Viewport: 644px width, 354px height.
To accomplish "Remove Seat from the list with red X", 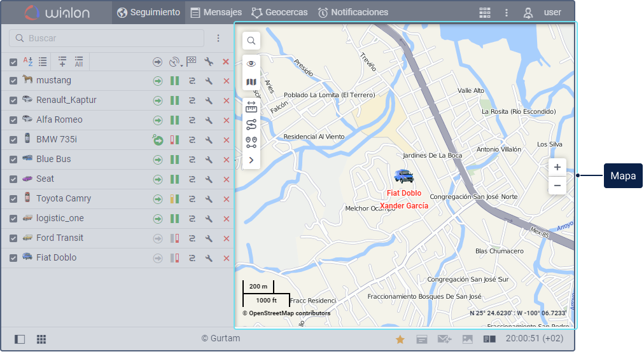I will (x=226, y=179).
